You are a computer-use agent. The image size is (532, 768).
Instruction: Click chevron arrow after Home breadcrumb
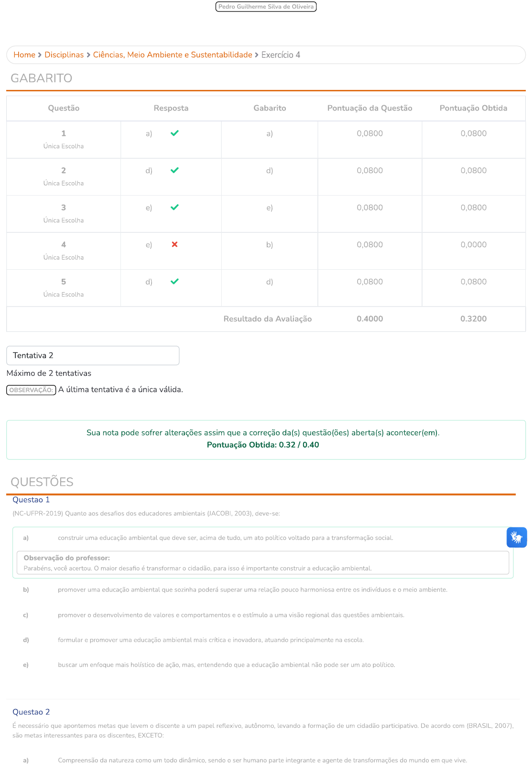[x=40, y=55]
